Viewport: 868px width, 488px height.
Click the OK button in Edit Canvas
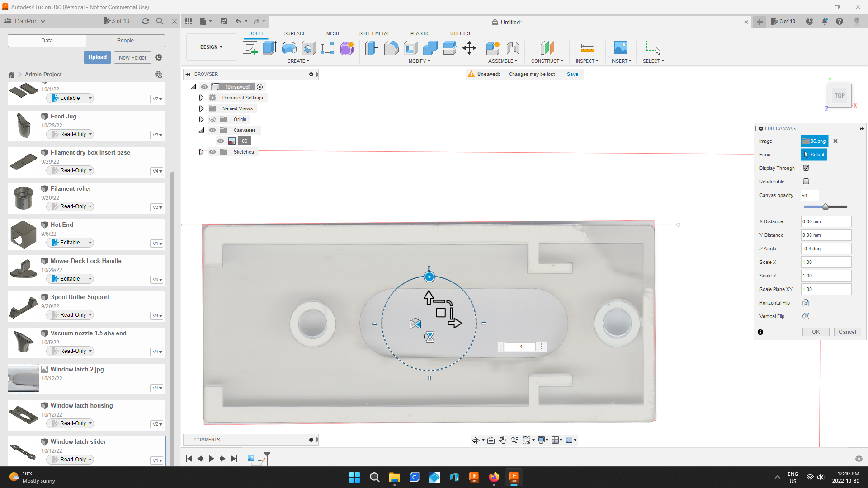[815, 332]
